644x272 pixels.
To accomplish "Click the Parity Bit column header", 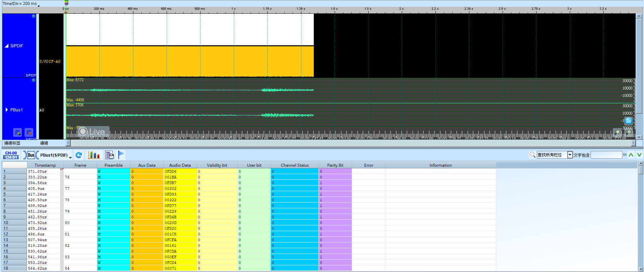I will coord(335,165).
